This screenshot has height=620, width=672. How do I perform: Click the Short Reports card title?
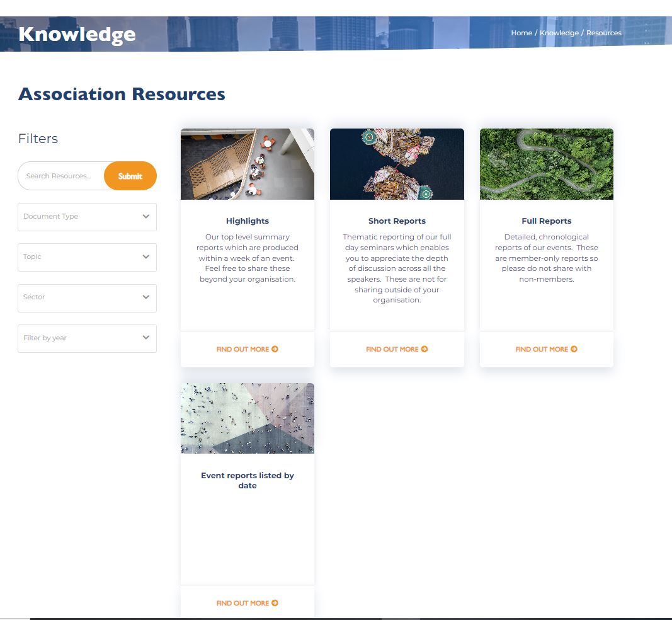point(397,221)
